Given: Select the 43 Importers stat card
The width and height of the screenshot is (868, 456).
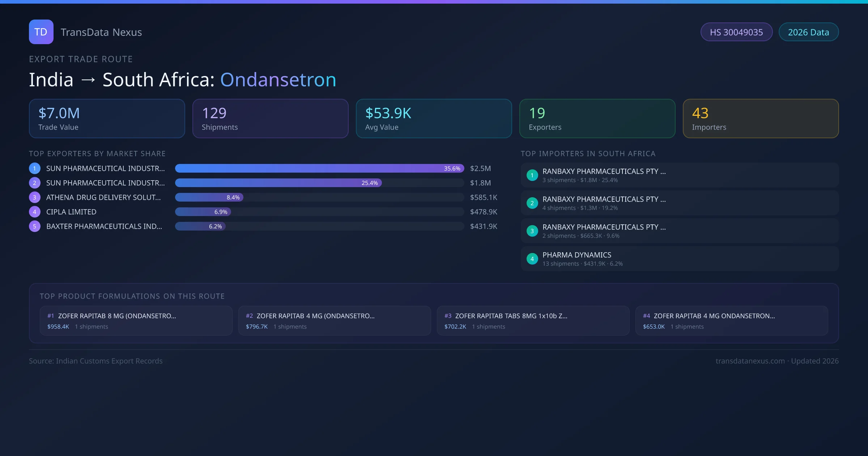Looking at the screenshot, I should [x=761, y=119].
